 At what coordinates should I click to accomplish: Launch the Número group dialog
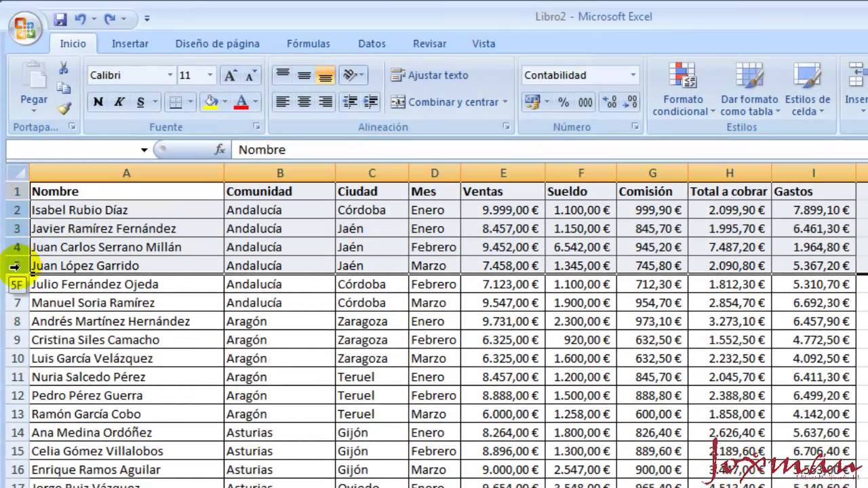[635, 127]
